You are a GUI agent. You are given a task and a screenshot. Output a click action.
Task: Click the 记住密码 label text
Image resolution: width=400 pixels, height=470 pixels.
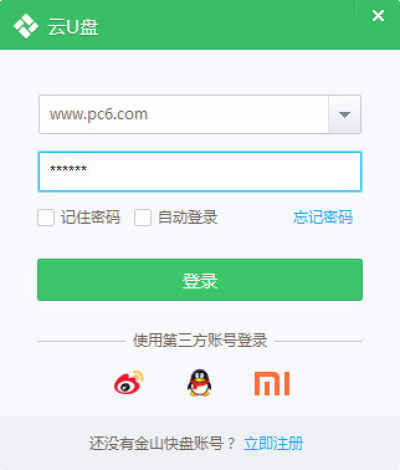click(90, 217)
